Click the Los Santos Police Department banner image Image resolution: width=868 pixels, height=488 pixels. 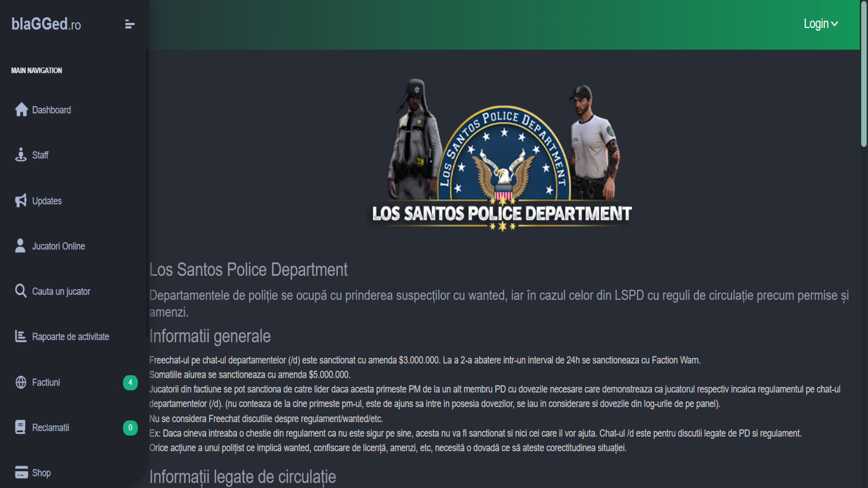(502, 156)
